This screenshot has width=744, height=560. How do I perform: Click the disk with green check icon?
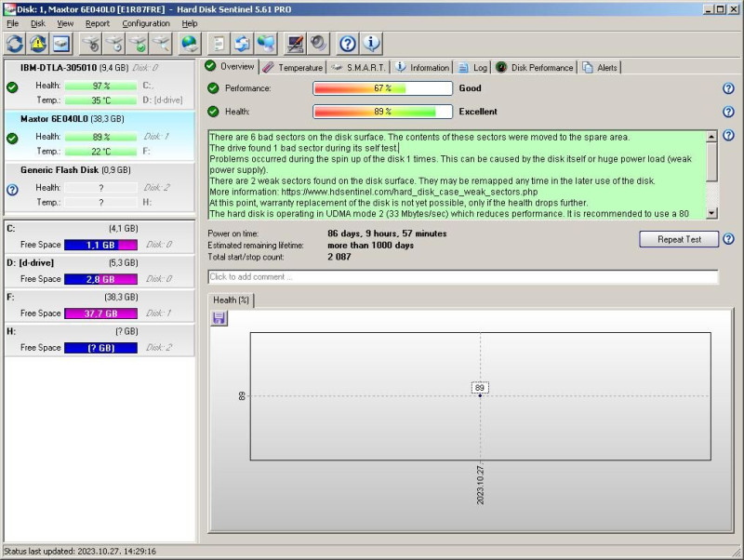pyautogui.click(x=138, y=44)
